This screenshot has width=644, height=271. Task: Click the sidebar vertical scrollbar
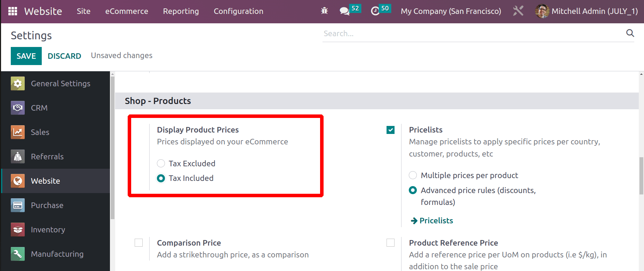click(112, 148)
